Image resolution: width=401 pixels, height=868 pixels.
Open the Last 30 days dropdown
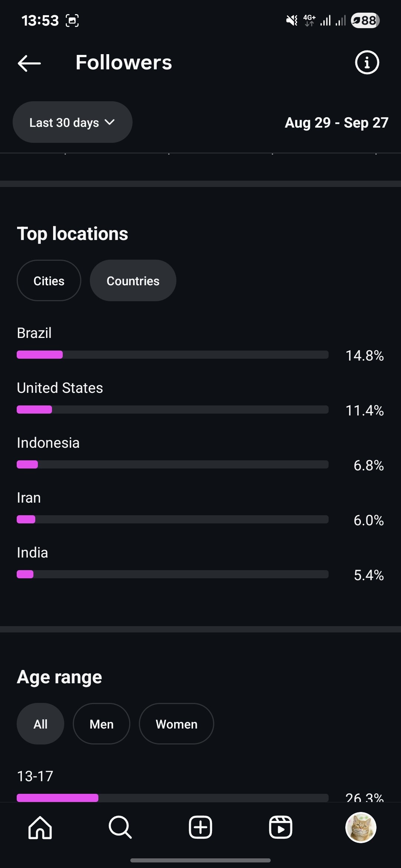coord(64,122)
